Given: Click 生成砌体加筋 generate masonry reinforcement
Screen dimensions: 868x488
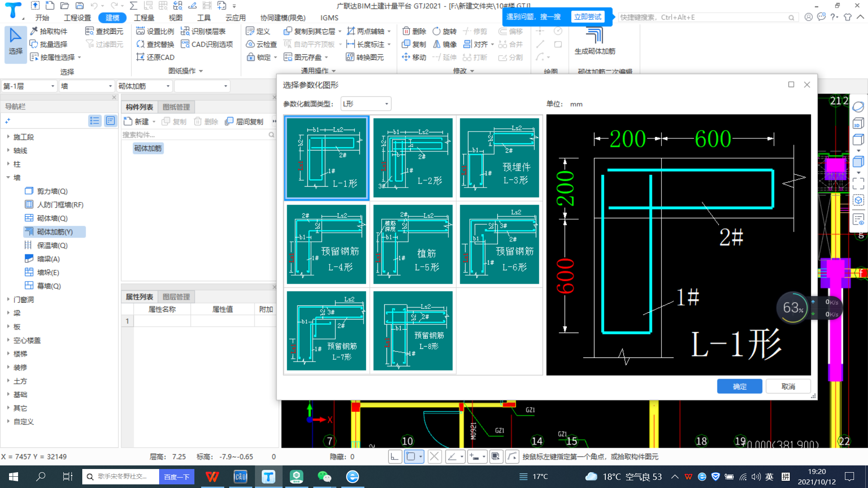Looking at the screenshot, I should (594, 42).
